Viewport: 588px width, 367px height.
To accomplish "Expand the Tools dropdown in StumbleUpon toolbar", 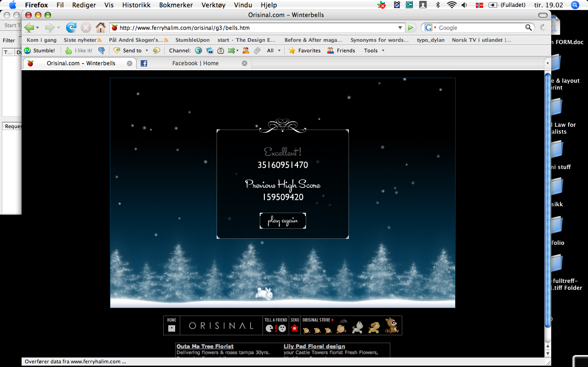I will coord(383,51).
